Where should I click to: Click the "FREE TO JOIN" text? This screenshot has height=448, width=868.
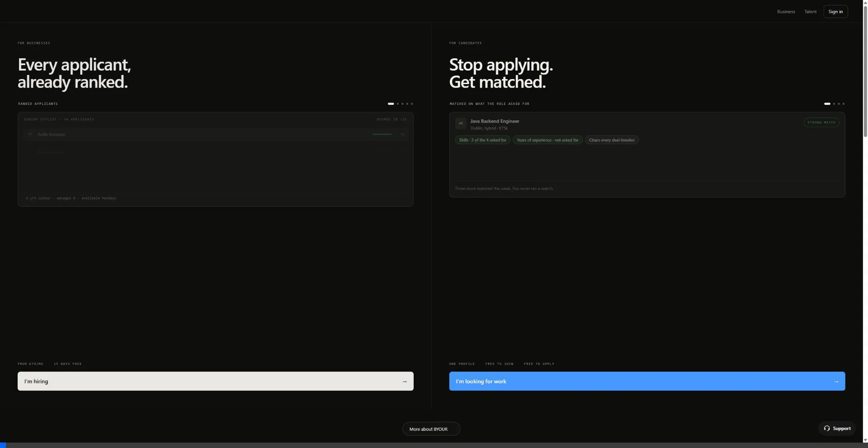(499, 364)
